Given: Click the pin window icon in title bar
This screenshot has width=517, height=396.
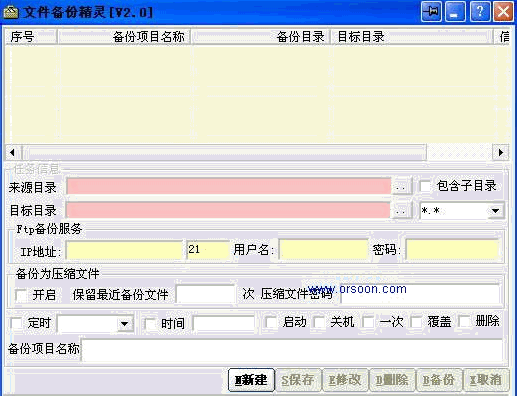Looking at the screenshot, I should [x=431, y=12].
